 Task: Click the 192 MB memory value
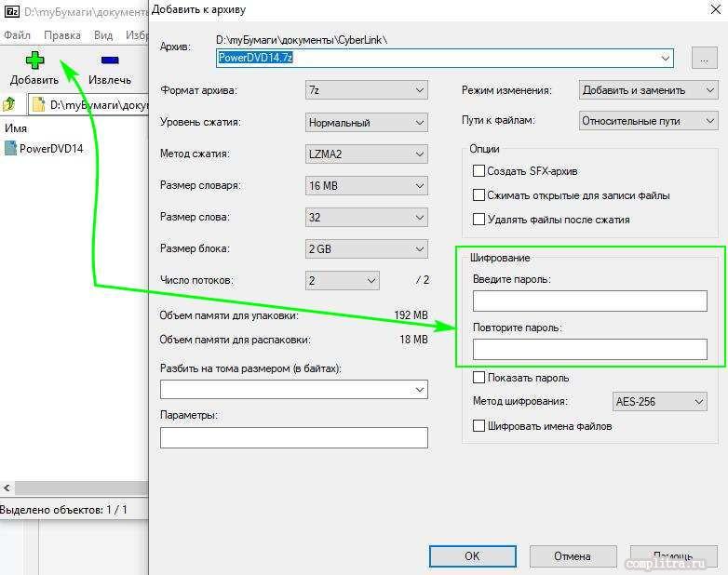point(411,315)
